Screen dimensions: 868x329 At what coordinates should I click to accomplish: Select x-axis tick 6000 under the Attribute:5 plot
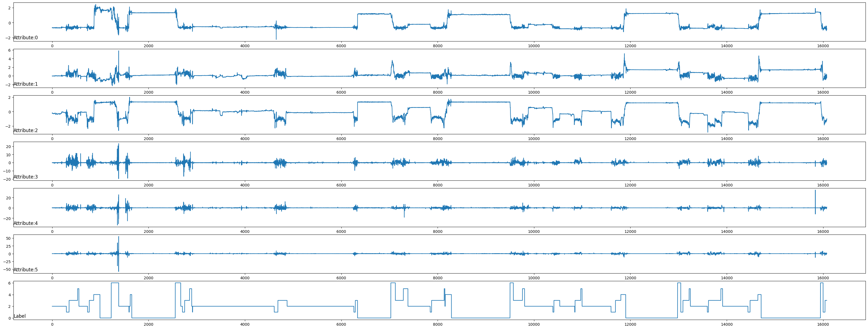(x=341, y=278)
